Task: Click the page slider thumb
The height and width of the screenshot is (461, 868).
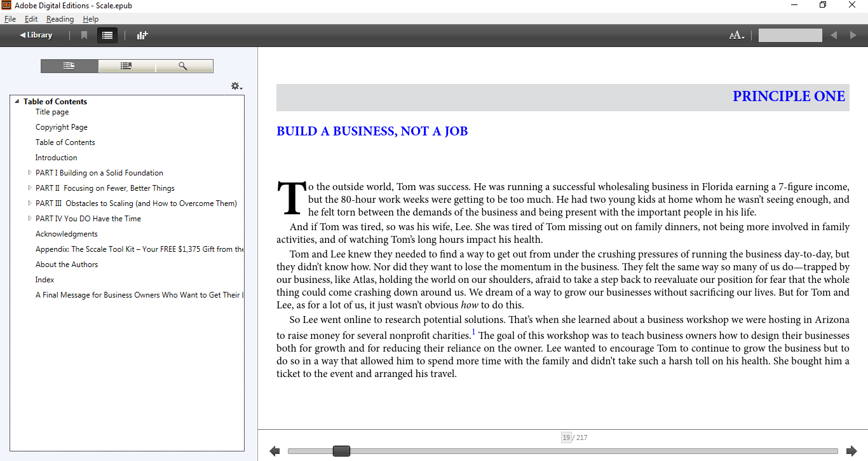Action: click(x=341, y=451)
